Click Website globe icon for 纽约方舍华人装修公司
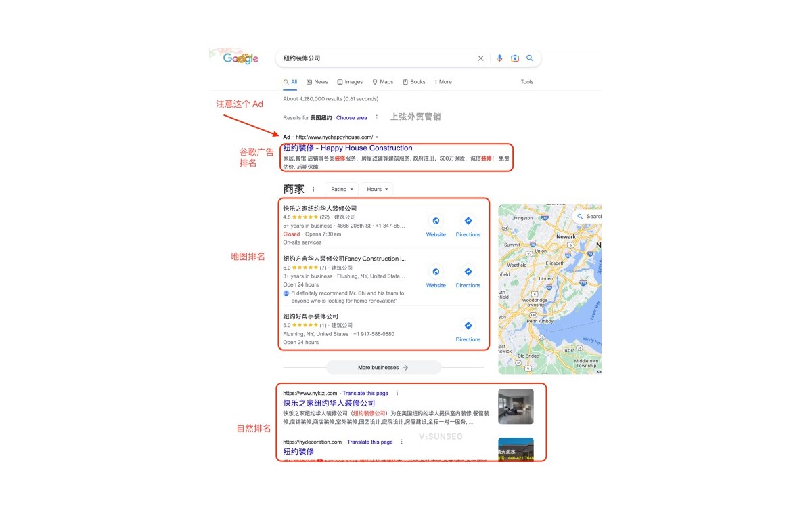Viewport: 812px width, 508px height. coord(436,272)
